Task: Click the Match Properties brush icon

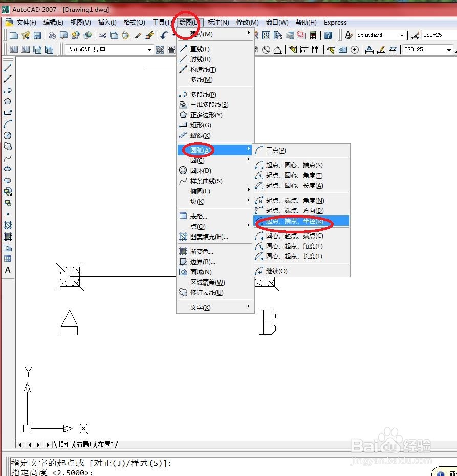Action: click(x=138, y=35)
